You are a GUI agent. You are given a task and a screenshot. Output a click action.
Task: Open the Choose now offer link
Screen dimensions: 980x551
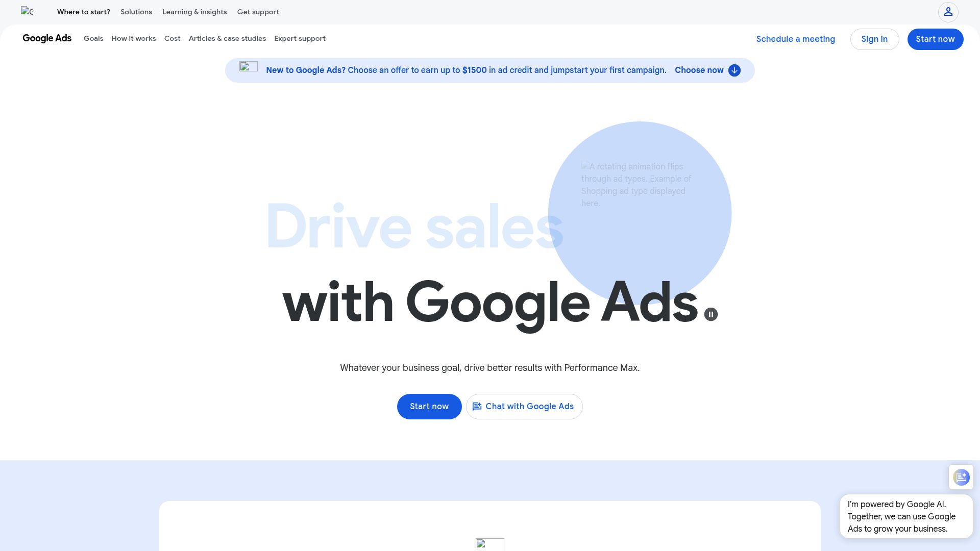pos(699,70)
